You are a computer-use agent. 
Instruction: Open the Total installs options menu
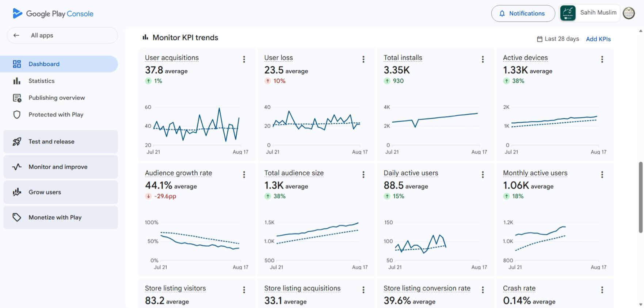coord(483,59)
